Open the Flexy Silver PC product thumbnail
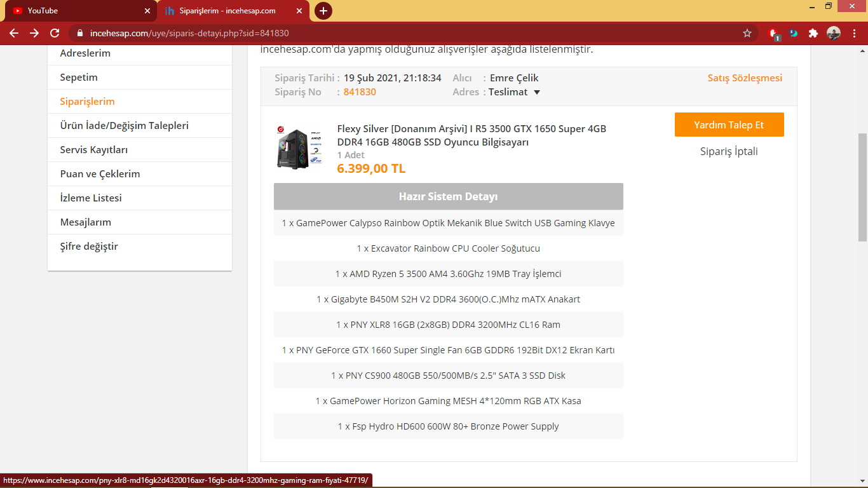 (x=299, y=147)
